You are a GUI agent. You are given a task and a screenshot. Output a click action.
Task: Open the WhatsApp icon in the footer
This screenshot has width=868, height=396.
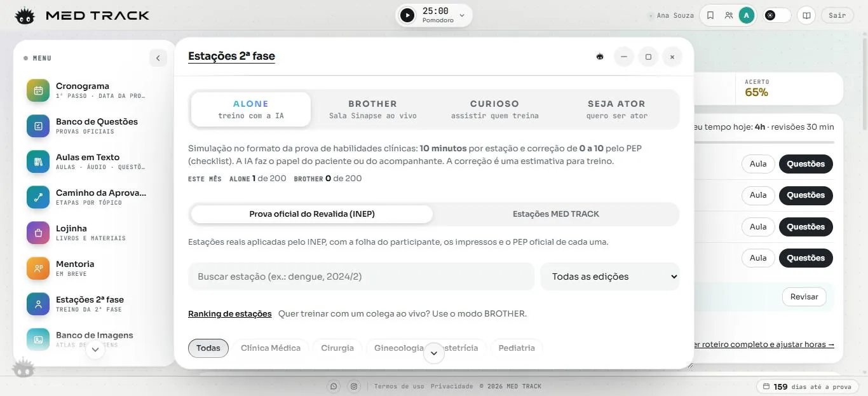point(334,386)
